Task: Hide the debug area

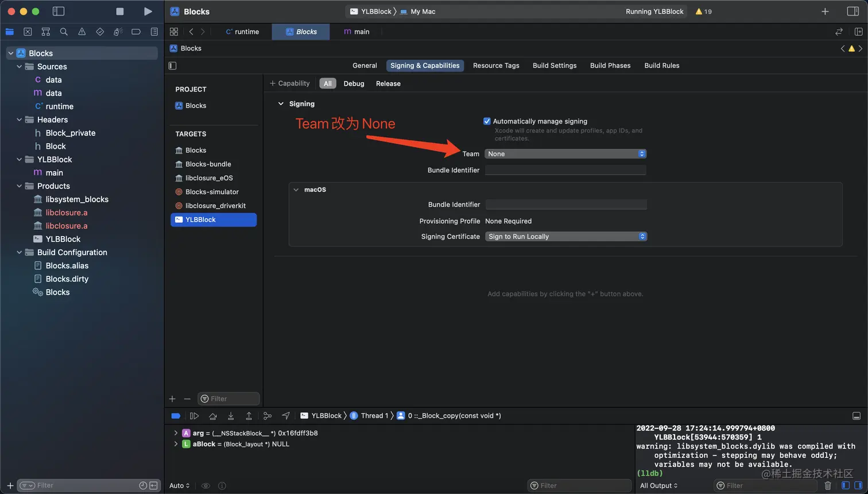Action: 857,416
